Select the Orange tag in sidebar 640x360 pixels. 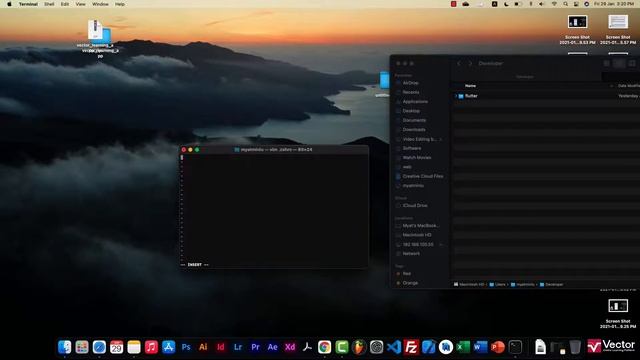click(x=410, y=283)
